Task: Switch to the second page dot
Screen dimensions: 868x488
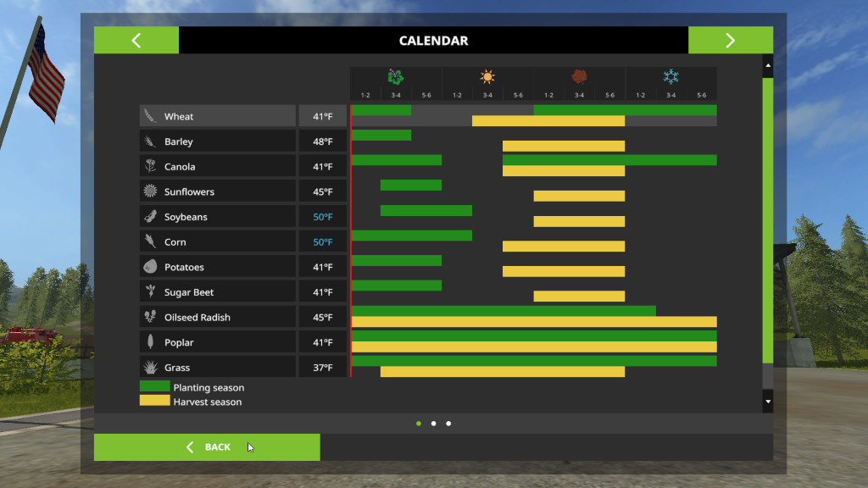Action: (x=433, y=423)
